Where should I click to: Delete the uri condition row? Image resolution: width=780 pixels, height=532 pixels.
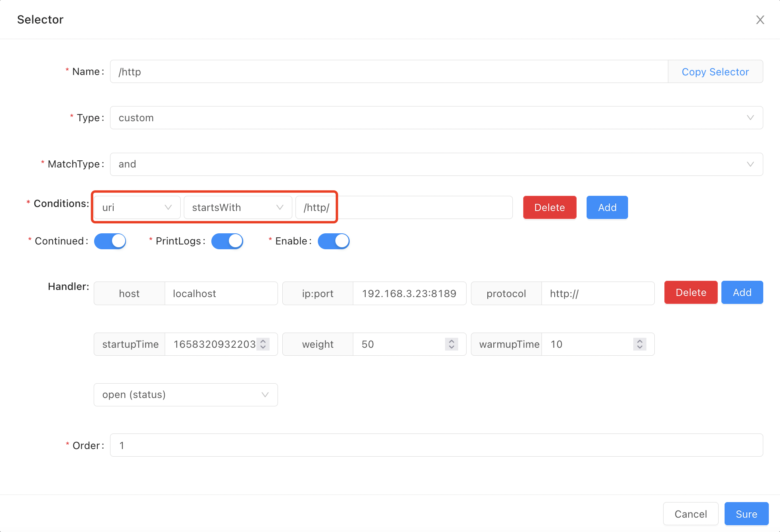[x=550, y=207]
